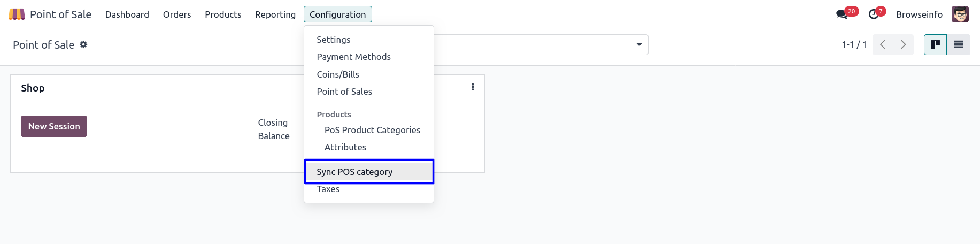Open PoS Product Categories

click(372, 130)
